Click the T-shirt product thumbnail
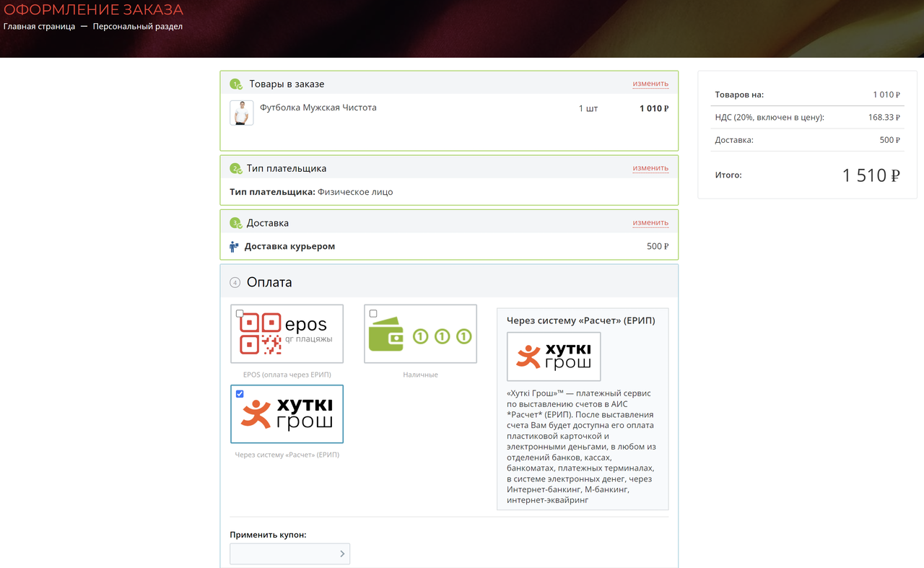 click(242, 113)
